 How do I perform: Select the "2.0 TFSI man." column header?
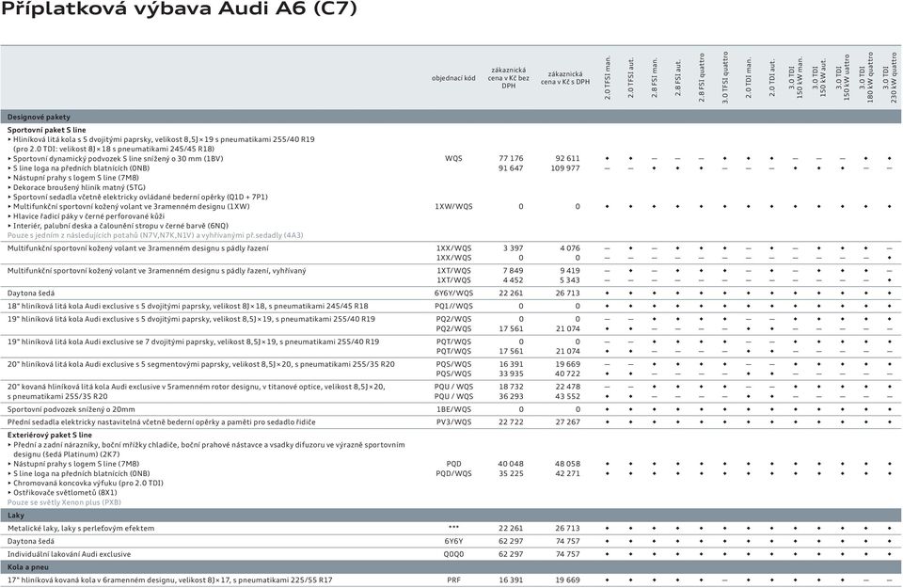pyautogui.click(x=608, y=78)
